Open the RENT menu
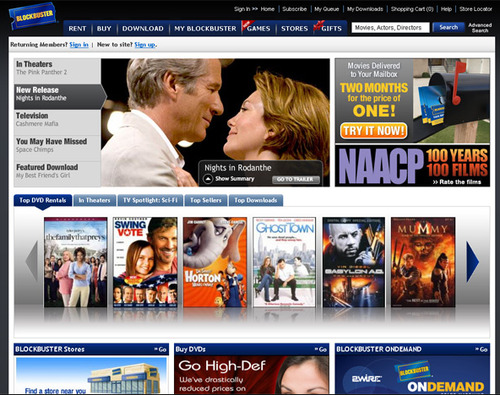Viewport: 500px width, 395px height. click(77, 29)
